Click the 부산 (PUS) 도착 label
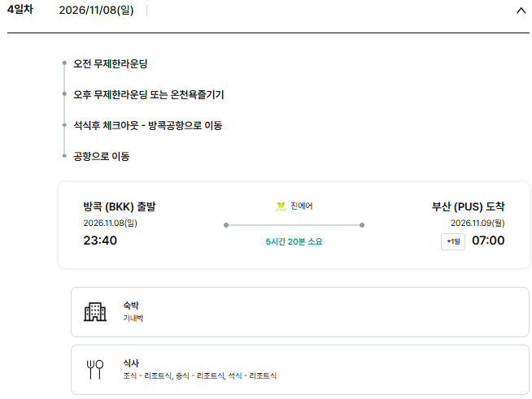This screenshot has height=399, width=532. coord(468,206)
